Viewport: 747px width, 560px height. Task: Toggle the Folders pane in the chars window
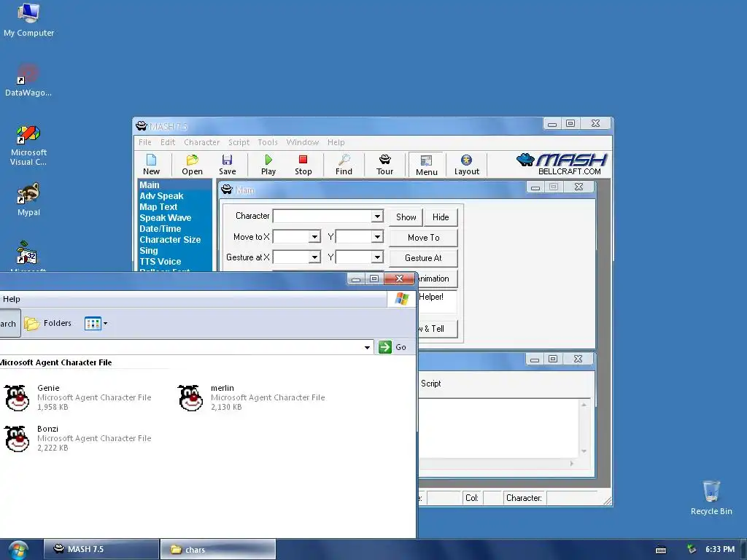(x=48, y=323)
